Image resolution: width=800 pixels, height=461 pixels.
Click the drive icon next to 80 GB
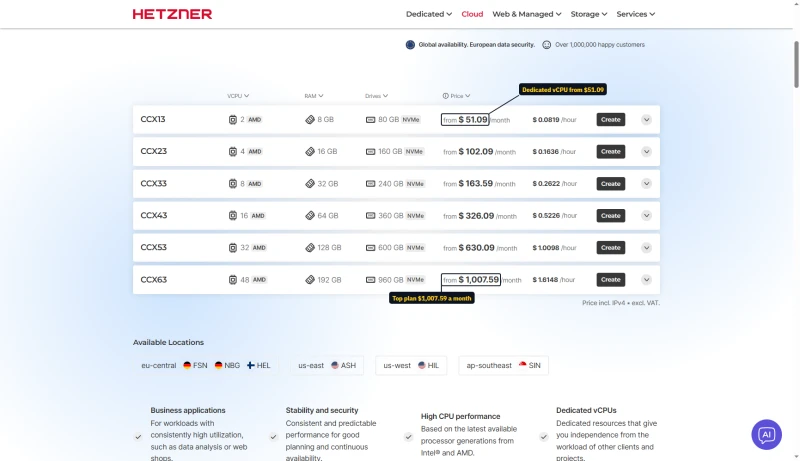370,120
